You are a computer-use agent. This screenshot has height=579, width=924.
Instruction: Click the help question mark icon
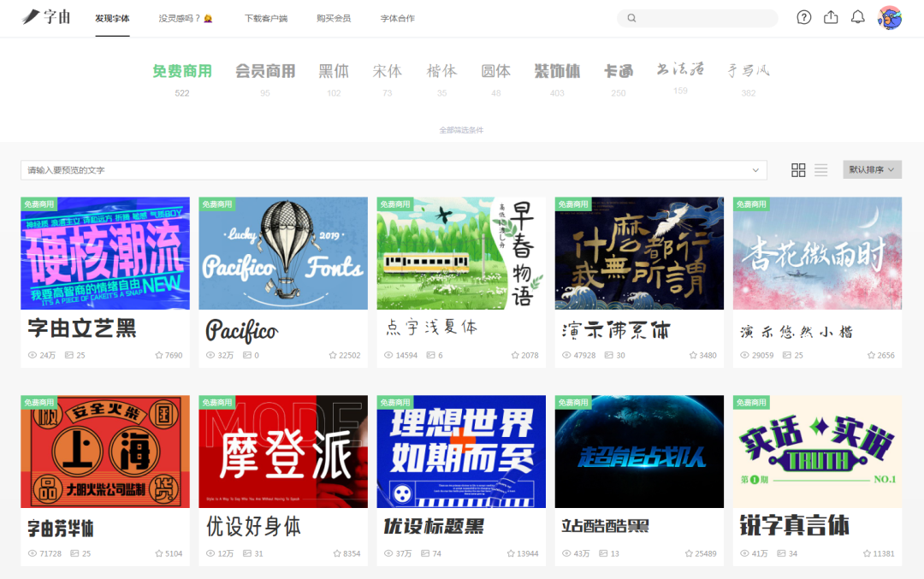click(803, 17)
